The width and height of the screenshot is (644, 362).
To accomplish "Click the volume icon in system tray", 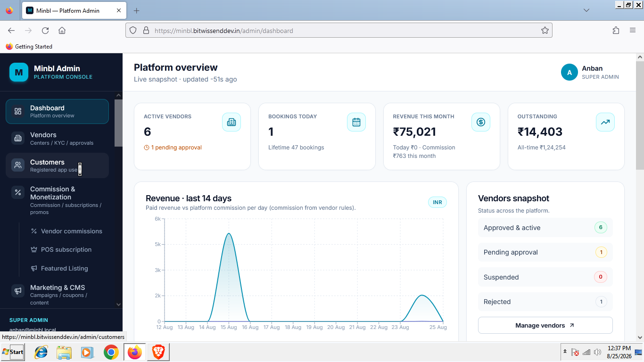I will click(598, 352).
